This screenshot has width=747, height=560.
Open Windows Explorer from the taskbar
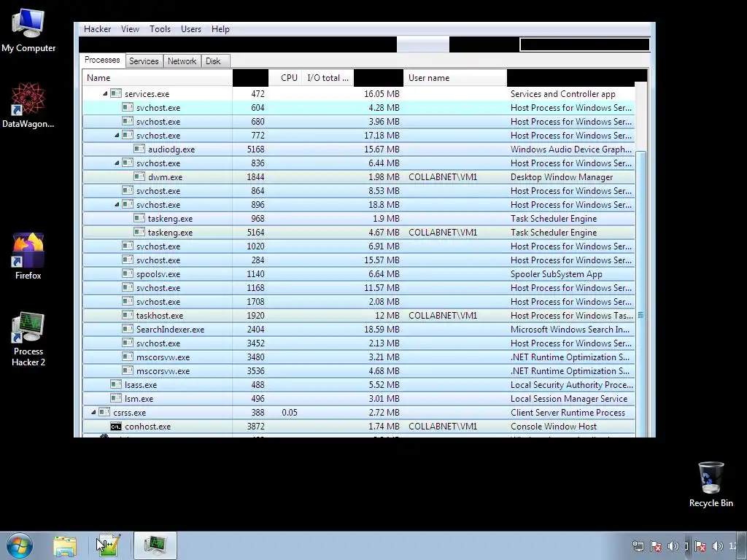click(65, 545)
